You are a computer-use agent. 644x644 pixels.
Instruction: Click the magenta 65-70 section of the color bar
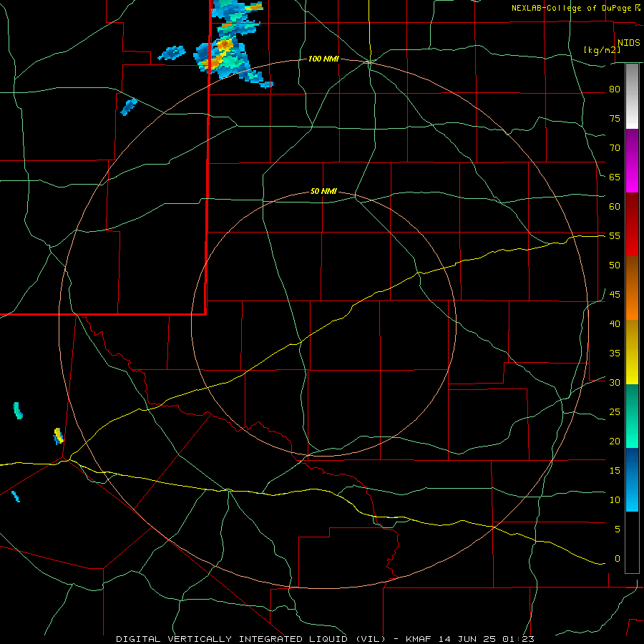pyautogui.click(x=632, y=161)
